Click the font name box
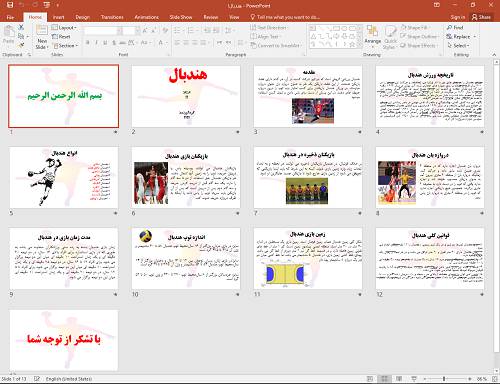The image size is (500, 384). click(x=103, y=31)
